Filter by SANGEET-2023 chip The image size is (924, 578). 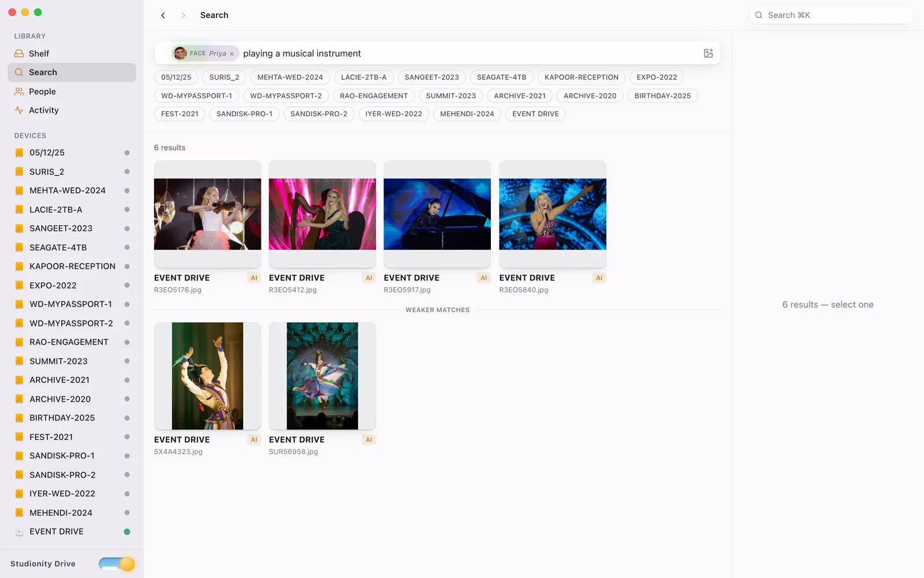tap(432, 77)
